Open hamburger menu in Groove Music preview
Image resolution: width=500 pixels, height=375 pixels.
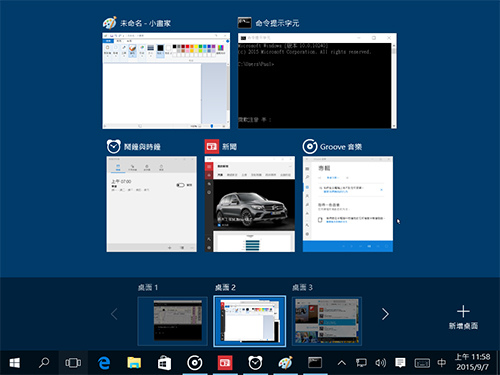pyautogui.click(x=307, y=169)
